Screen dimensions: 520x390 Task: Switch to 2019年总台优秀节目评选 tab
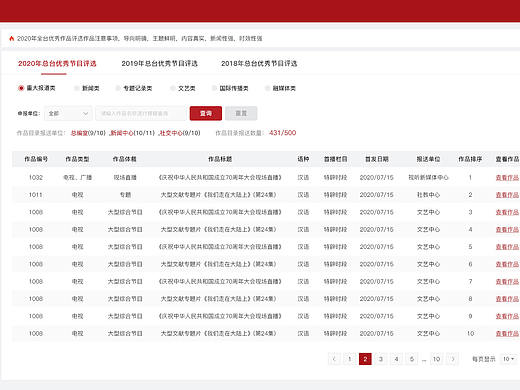click(x=159, y=63)
